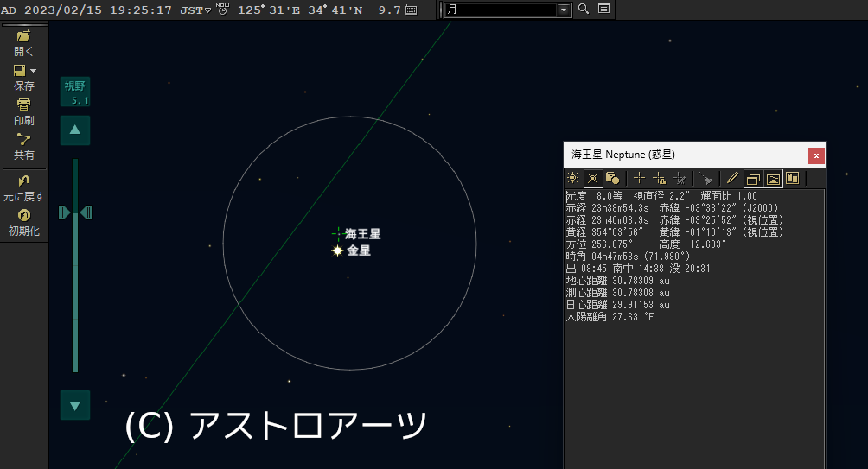Click the latitude 34°41'N value
This screenshot has width=868, height=469.
(335, 10)
